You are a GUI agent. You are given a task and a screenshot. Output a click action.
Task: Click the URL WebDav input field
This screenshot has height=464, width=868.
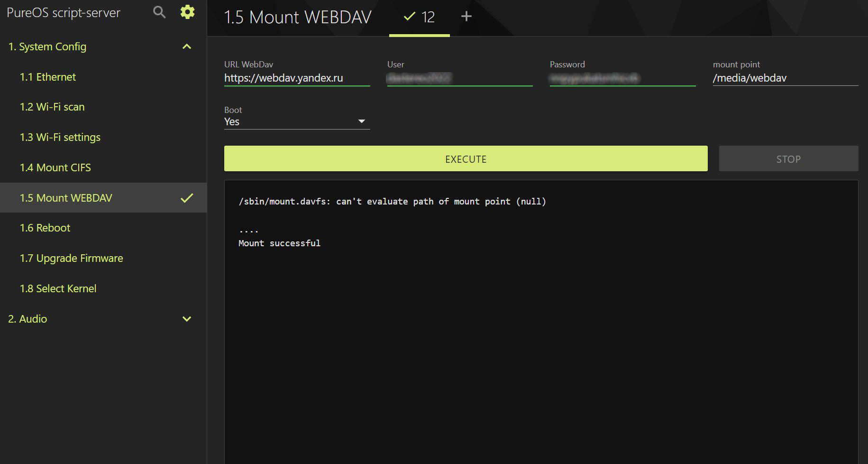297,78
